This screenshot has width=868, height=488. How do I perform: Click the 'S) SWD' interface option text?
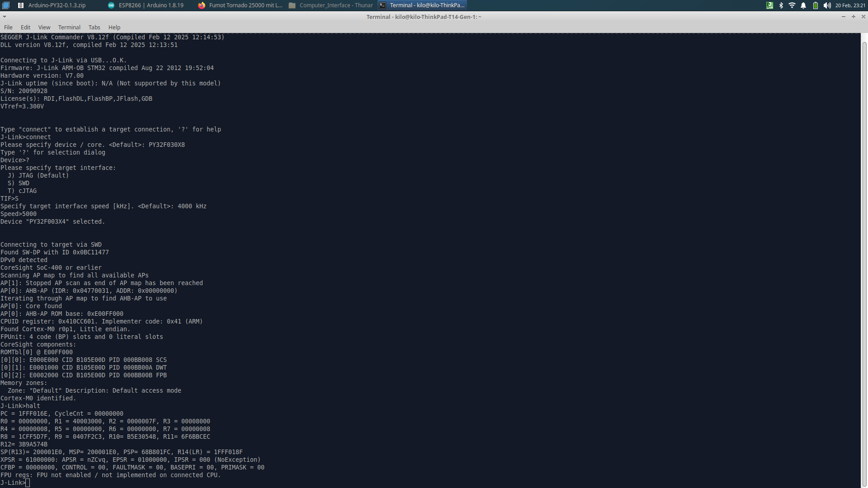tap(19, 183)
